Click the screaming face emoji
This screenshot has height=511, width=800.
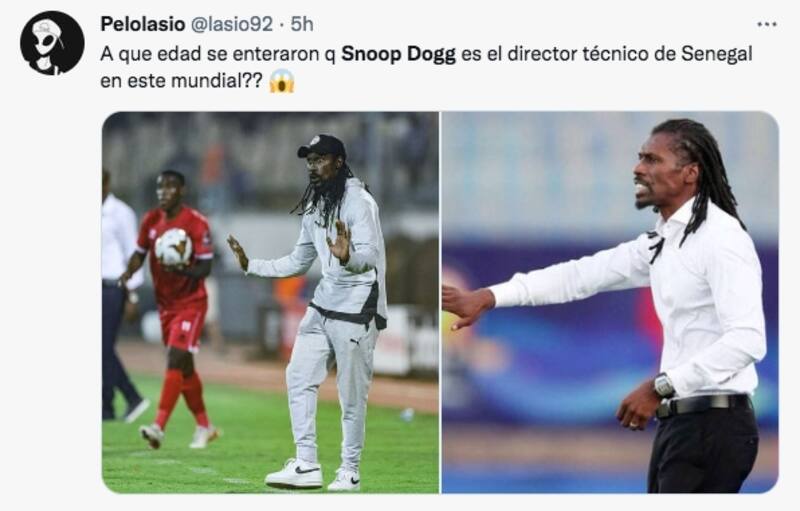(282, 81)
